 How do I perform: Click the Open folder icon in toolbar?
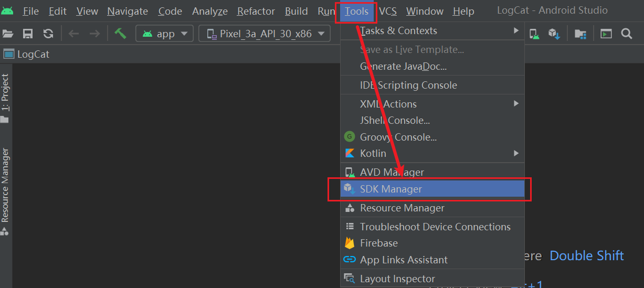click(x=7, y=34)
